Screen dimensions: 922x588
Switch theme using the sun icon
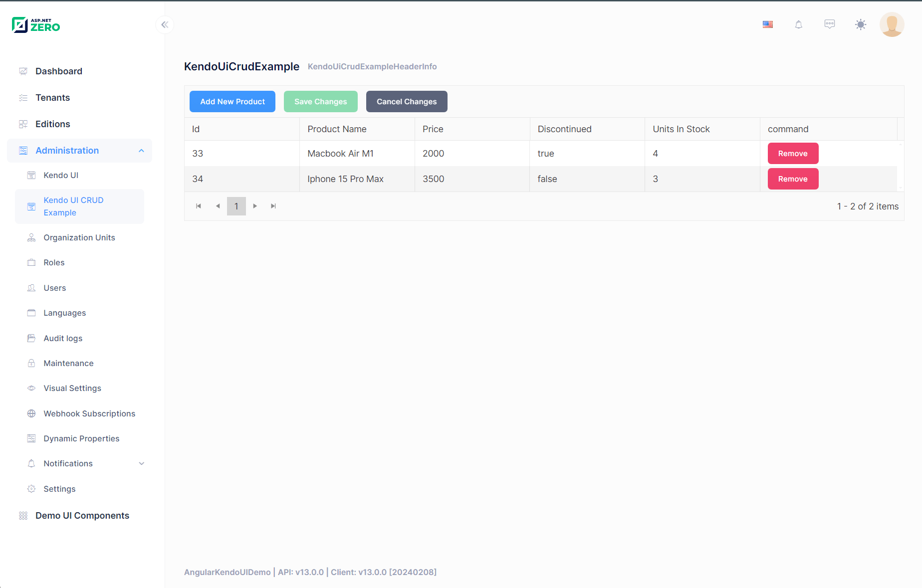tap(860, 24)
